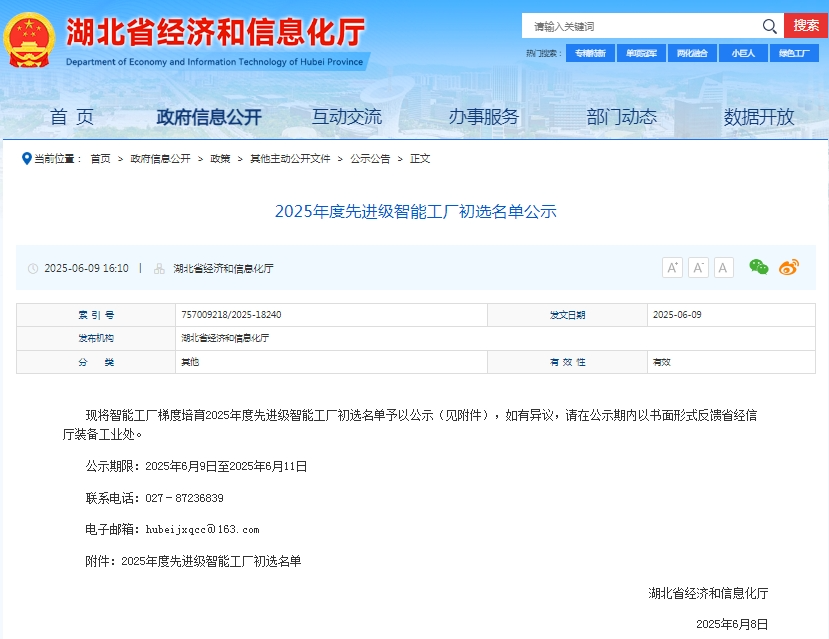Open attachment 2025年度先进级智能工厂初选名单

click(x=211, y=561)
